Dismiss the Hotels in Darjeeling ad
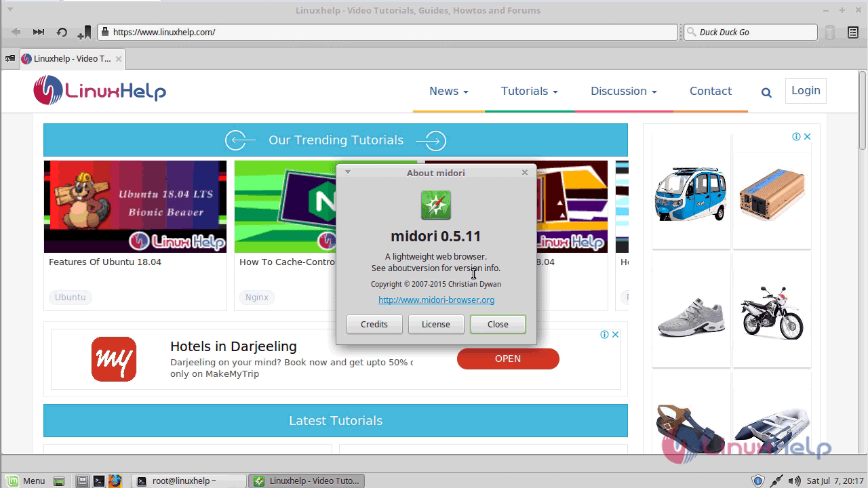Viewport: 868px width, 488px height. coord(615,334)
